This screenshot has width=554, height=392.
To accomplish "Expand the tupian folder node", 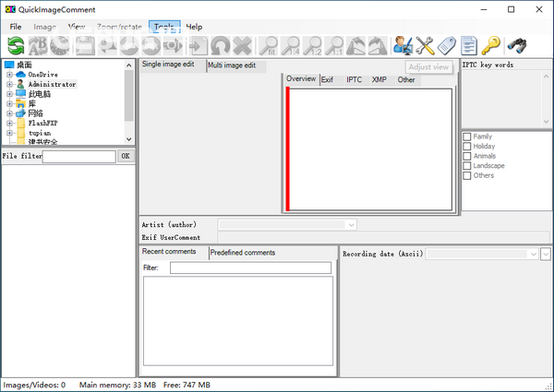I will [9, 133].
